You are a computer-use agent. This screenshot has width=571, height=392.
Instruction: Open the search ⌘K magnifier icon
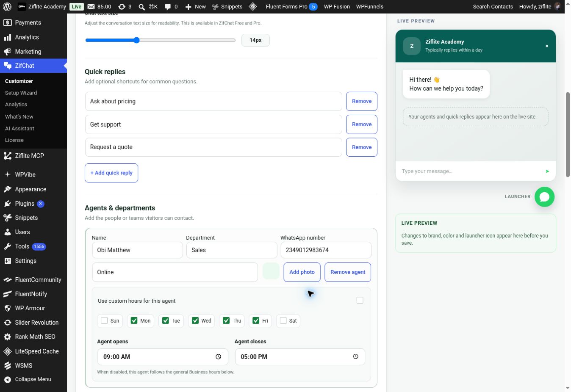point(142,7)
